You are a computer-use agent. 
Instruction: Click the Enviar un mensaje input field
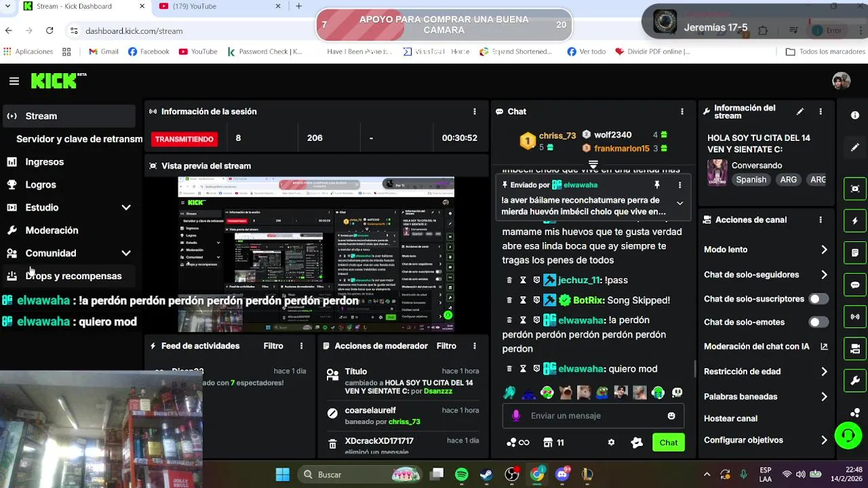[x=593, y=416]
